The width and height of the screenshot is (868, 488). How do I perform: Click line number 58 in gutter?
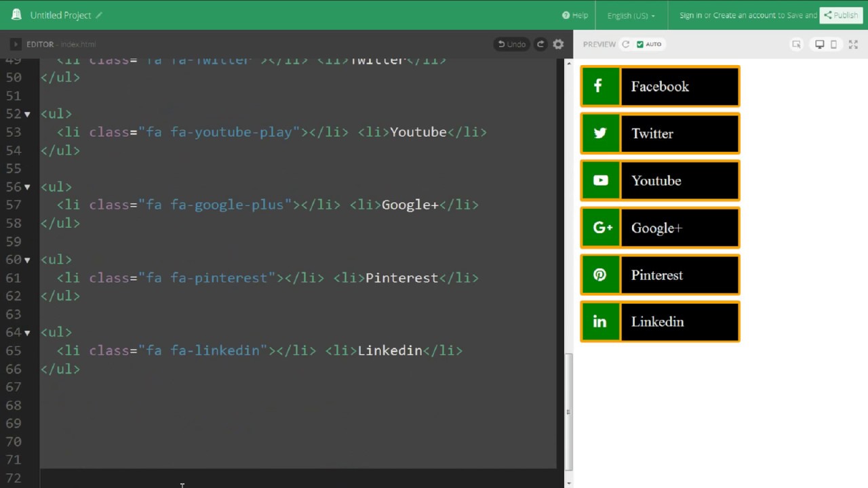14,223
